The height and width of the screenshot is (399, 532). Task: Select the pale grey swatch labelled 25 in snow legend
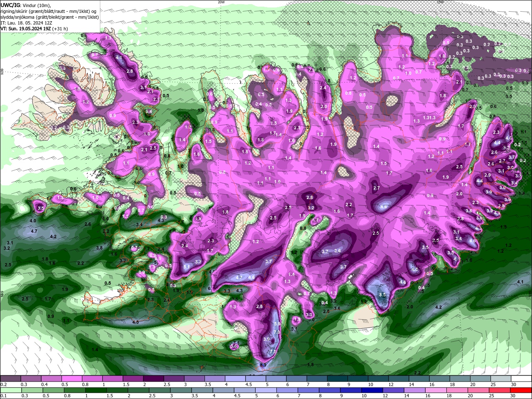[501, 379]
